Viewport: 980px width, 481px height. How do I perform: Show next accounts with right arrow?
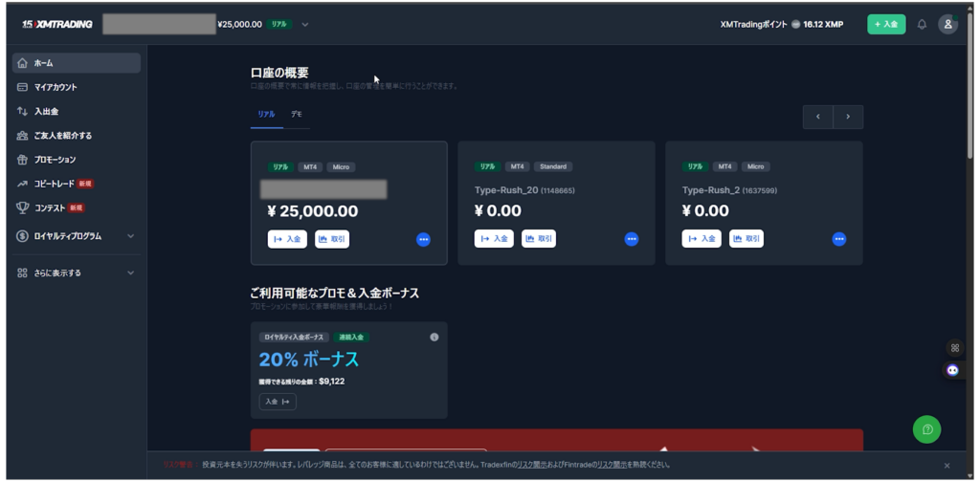click(x=847, y=117)
